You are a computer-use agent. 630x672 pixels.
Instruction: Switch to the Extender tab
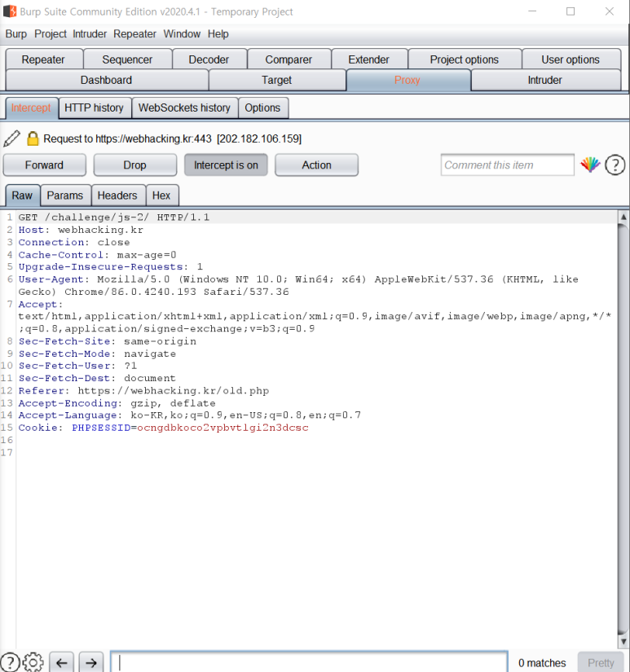[x=369, y=59]
